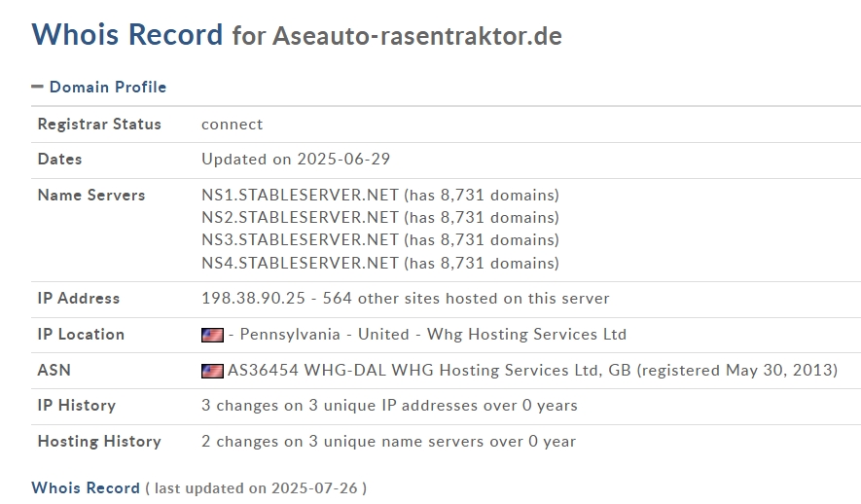The height and width of the screenshot is (504, 861).
Task: Open the NS2.STABLESERVER.NET name server entry
Action: pyautogui.click(x=300, y=217)
